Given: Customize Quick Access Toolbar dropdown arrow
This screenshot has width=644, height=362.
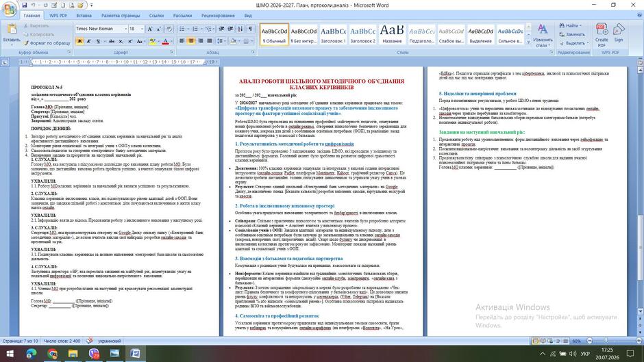Looking at the screenshot, I should (91, 5).
